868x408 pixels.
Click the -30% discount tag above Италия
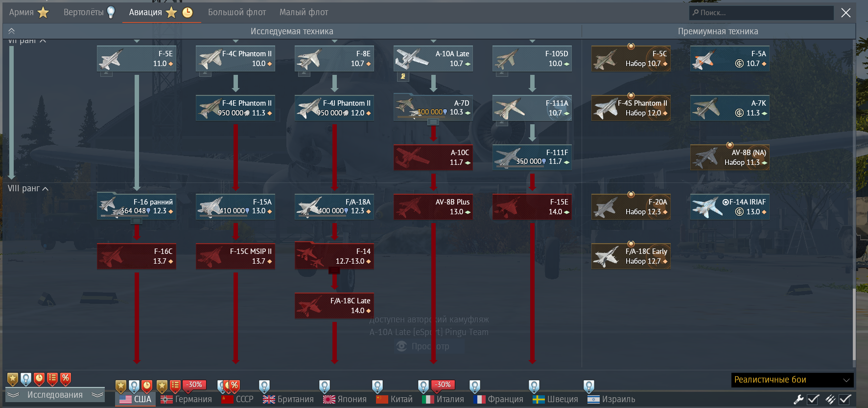[x=443, y=385]
